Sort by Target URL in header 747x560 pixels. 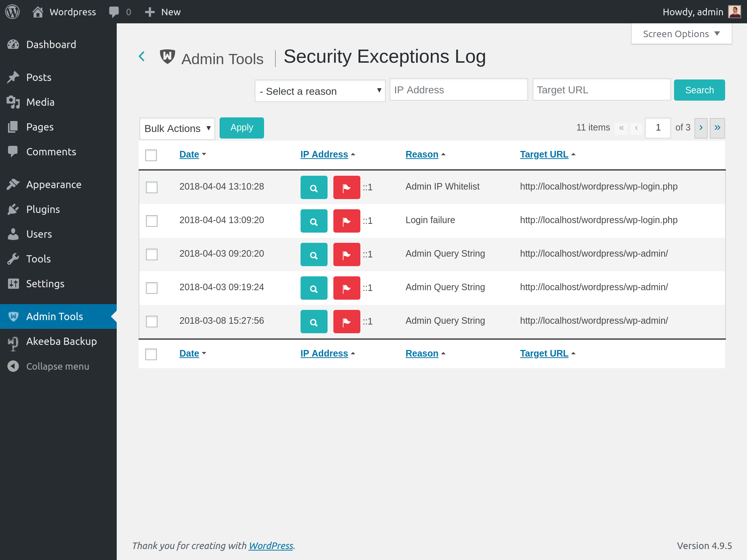coord(544,155)
